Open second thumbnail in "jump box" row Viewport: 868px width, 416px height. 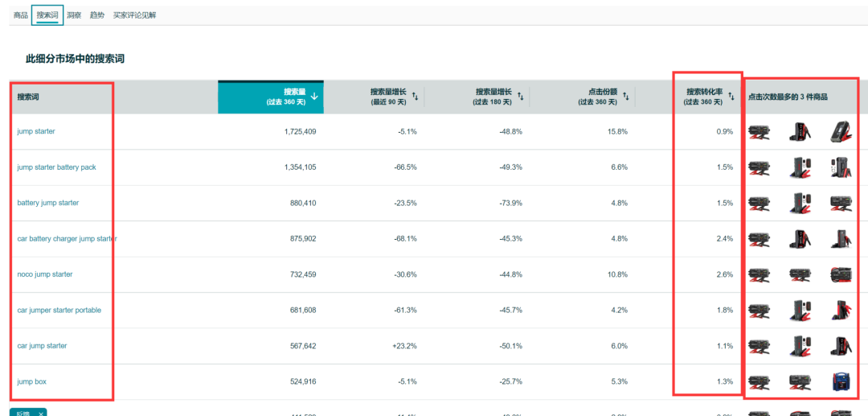[800, 381]
